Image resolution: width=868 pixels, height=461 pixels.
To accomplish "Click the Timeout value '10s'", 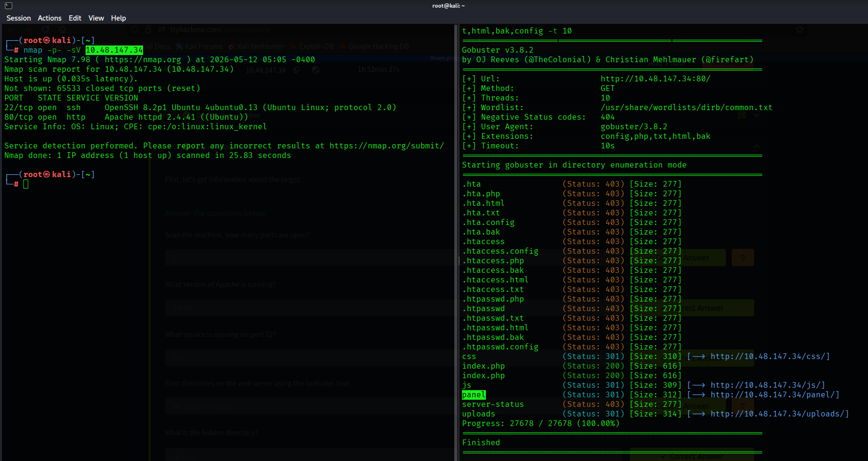I will [x=608, y=146].
